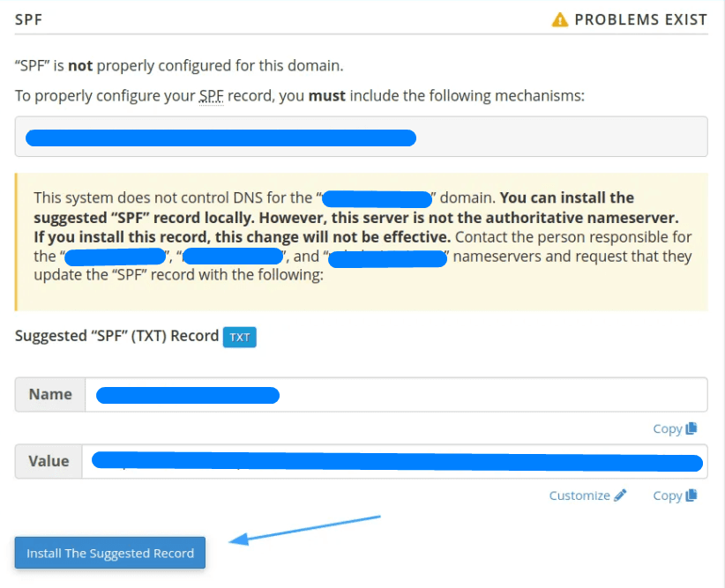Image resolution: width=725 pixels, height=588 pixels.
Task: Click the warning triangle icon beside PROBLEMS EXIST
Action: [x=561, y=19]
